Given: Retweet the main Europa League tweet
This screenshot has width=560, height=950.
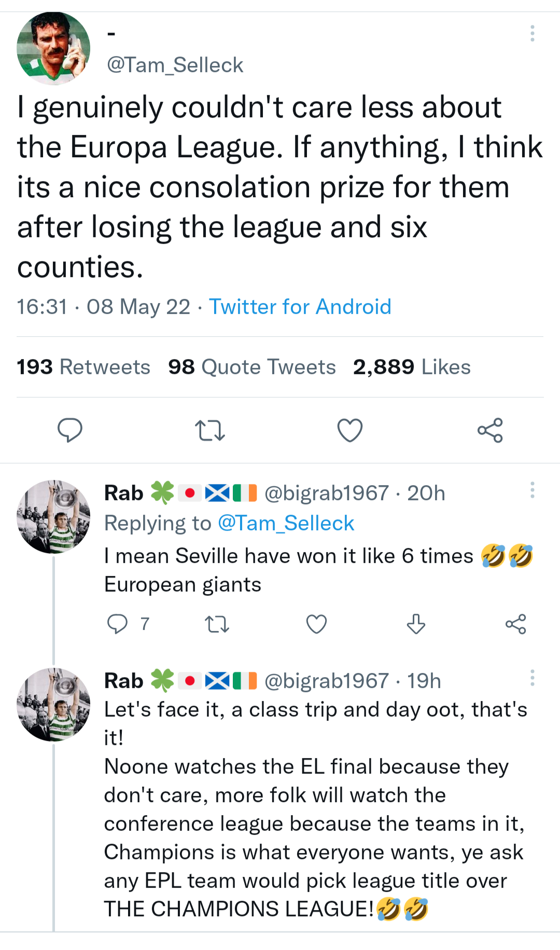Looking at the screenshot, I should click(209, 430).
